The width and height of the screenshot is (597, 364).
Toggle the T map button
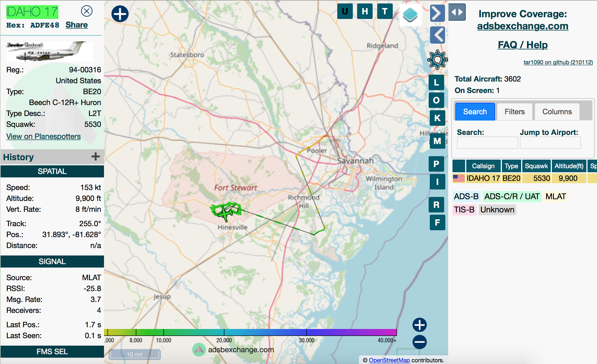point(385,11)
